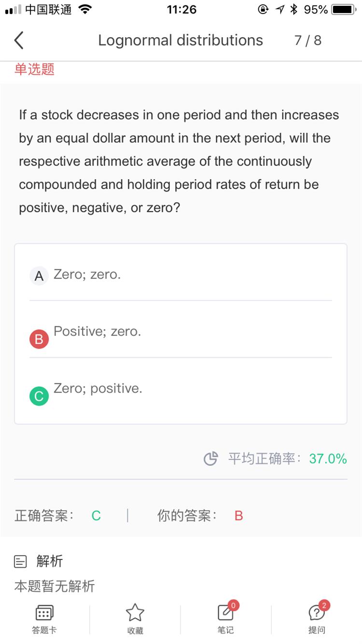This screenshot has height=644, width=362.
Task: Tap the 37.0% accuracy rate value
Action: [328, 459]
